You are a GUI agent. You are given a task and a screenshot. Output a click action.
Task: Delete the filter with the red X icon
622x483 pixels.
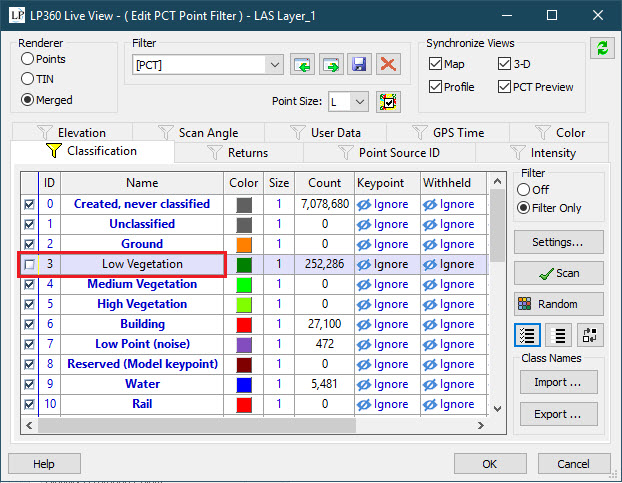(x=388, y=64)
